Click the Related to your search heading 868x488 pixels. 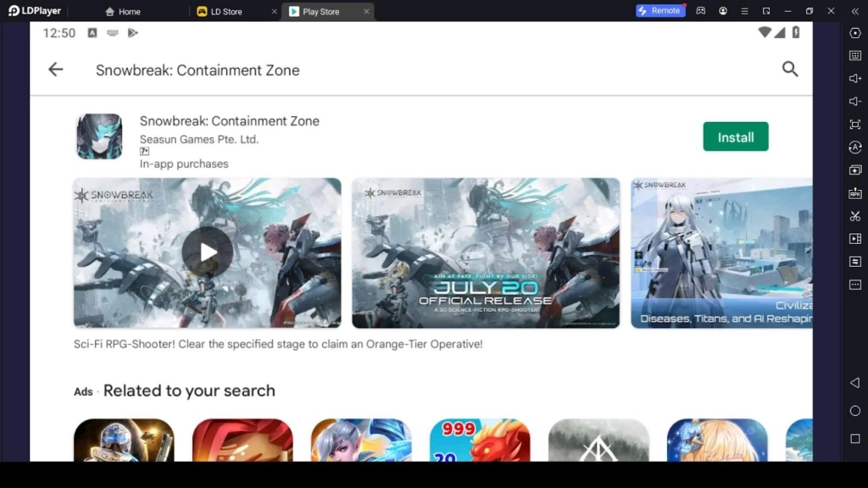(189, 391)
